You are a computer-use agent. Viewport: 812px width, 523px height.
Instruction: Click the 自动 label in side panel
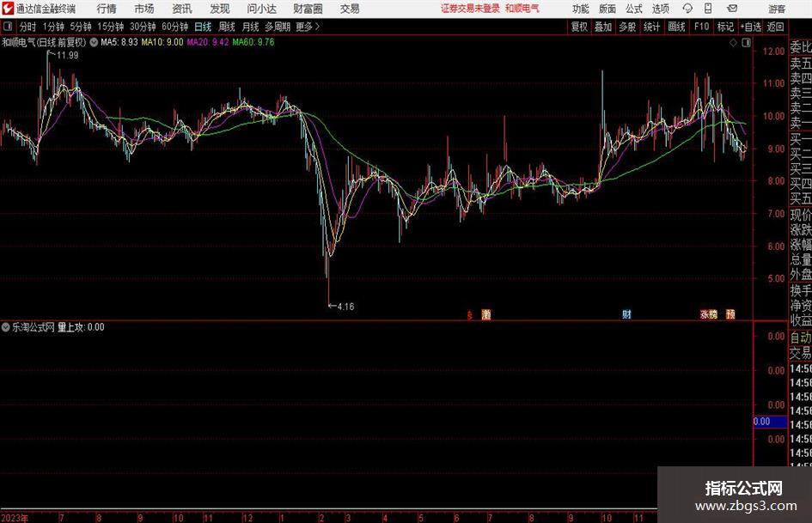[x=801, y=338]
